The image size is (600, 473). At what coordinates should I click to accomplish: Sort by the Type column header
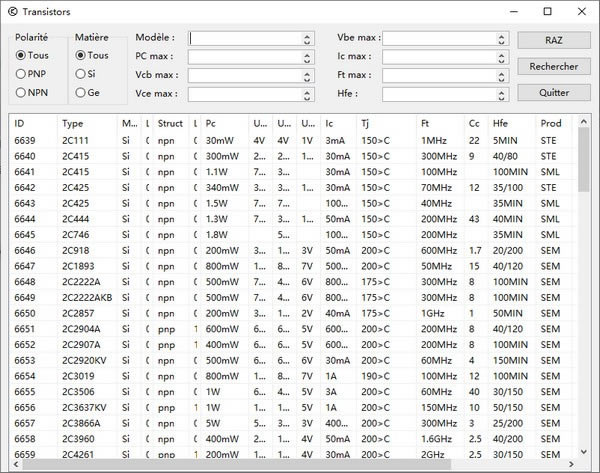tap(86, 123)
